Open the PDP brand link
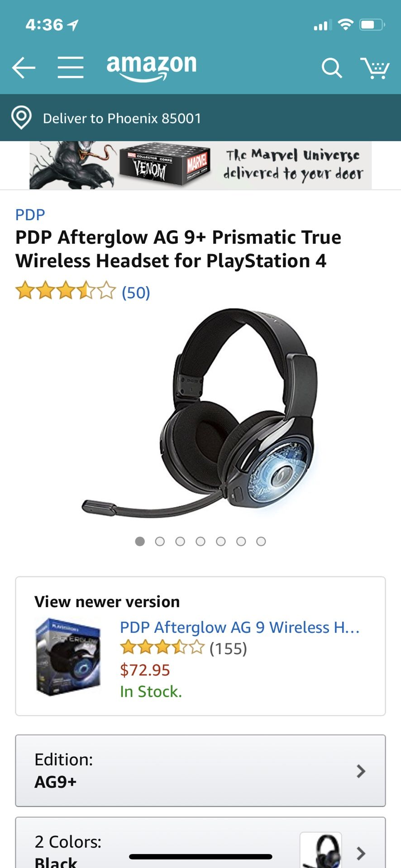The height and width of the screenshot is (868, 401). tap(30, 215)
